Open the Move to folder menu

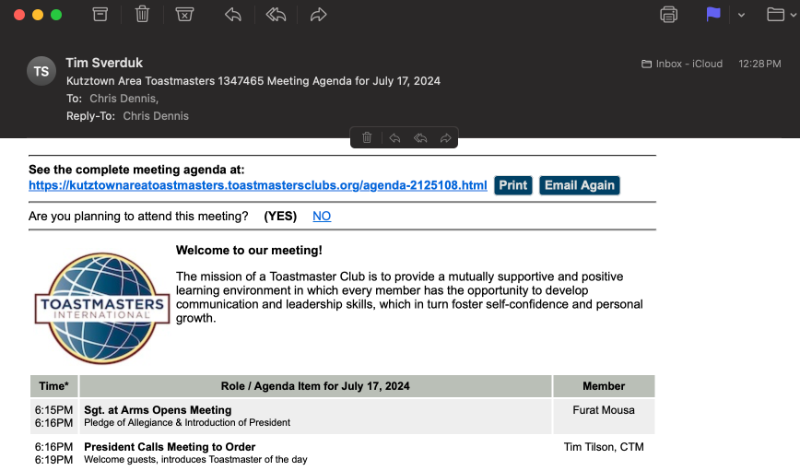click(x=775, y=14)
